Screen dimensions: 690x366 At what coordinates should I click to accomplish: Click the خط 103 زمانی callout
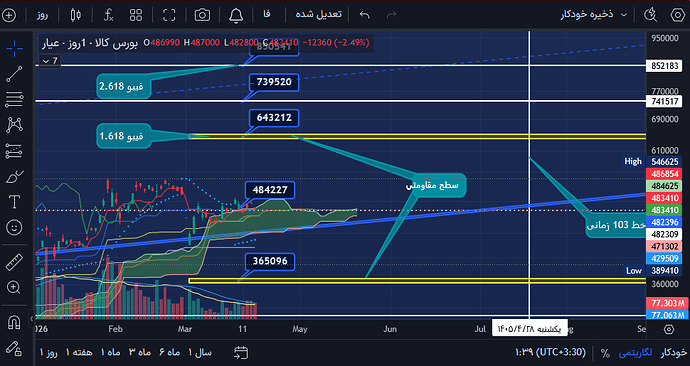[616, 225]
